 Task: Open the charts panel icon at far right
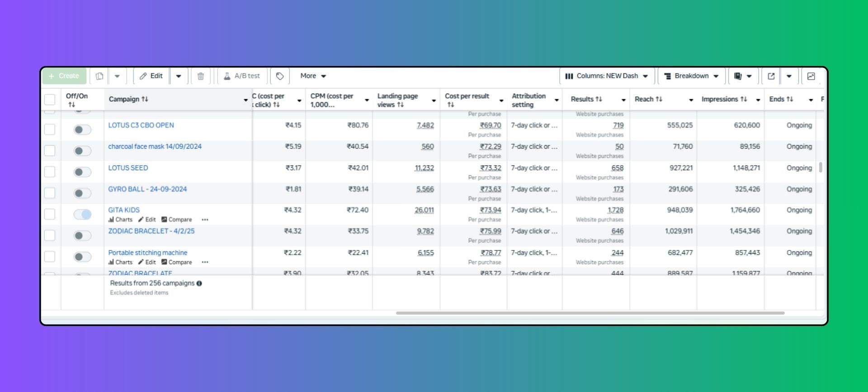[x=811, y=76]
